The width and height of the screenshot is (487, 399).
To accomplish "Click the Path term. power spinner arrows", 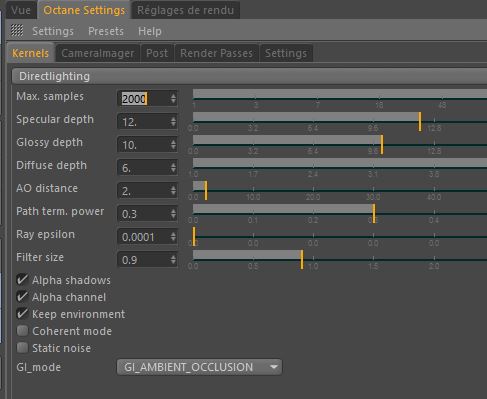I will pyautogui.click(x=173, y=214).
